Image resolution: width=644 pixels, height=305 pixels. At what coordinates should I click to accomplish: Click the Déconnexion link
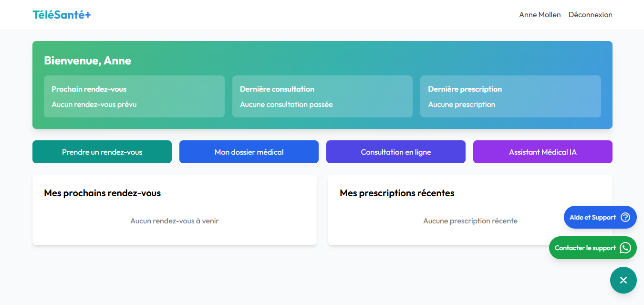click(590, 15)
